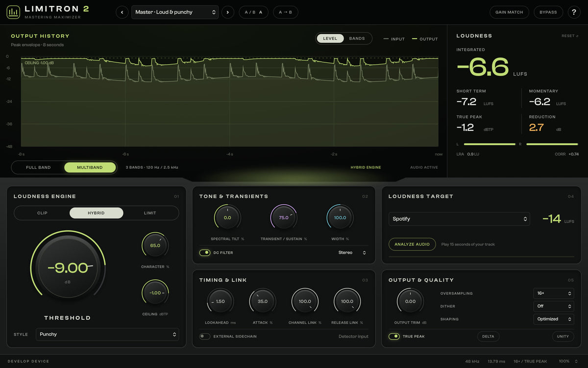
Task: Click the Spectral Tilt knob
Action: coord(227,217)
